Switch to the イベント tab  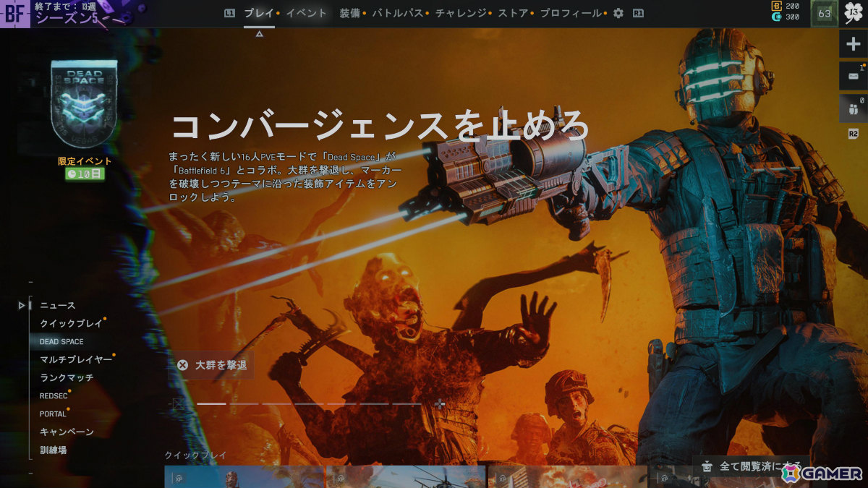point(306,13)
